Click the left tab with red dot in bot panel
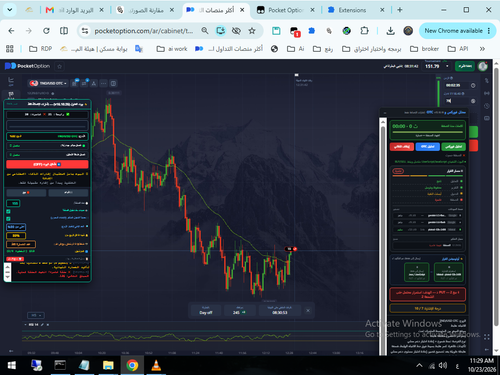The width and height of the screenshot is (500, 375). click(x=26, y=193)
